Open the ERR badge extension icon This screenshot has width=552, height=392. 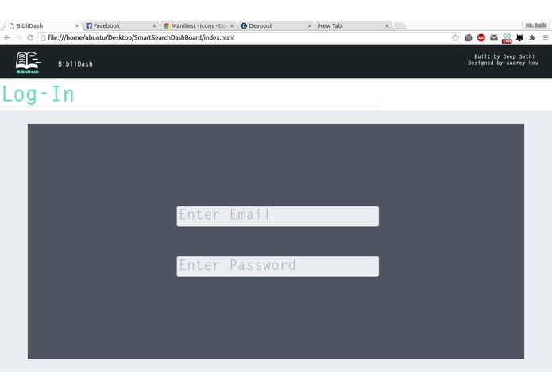point(507,38)
